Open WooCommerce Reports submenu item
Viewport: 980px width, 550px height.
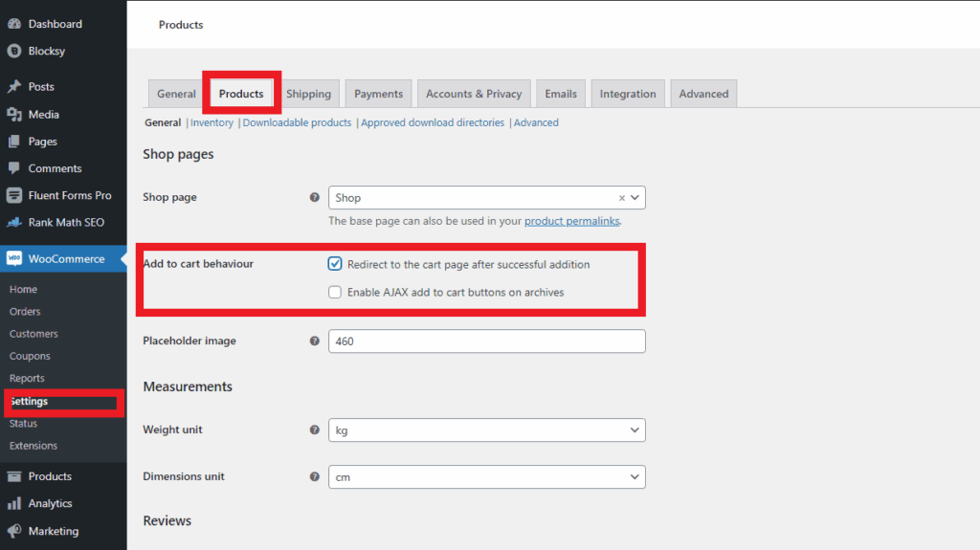point(27,378)
